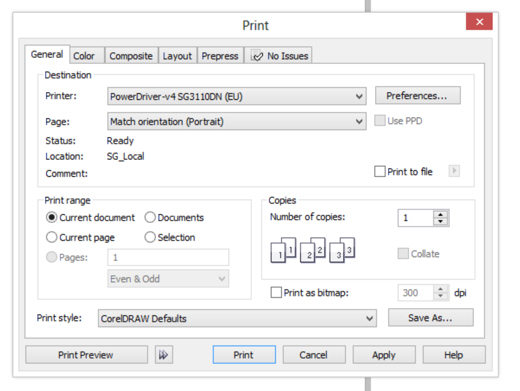Expand the Printer dropdown list
Screen dimensions: 520x391
(237, 96)
